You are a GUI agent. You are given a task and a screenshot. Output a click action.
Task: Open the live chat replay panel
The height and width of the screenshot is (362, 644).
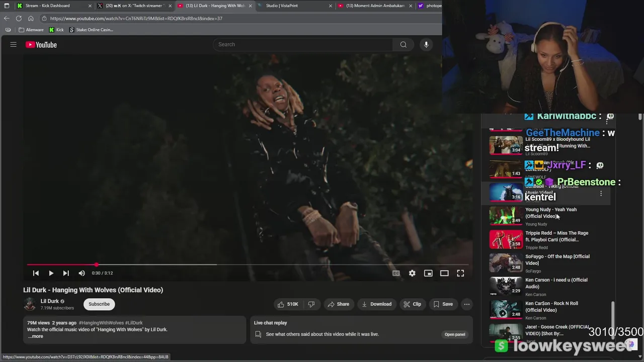[x=454, y=334]
